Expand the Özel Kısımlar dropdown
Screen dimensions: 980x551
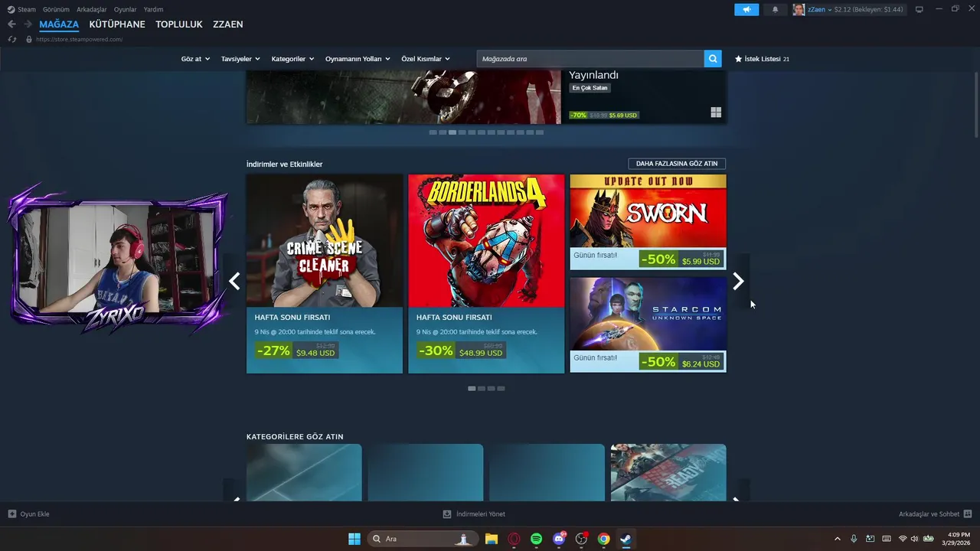coord(426,59)
